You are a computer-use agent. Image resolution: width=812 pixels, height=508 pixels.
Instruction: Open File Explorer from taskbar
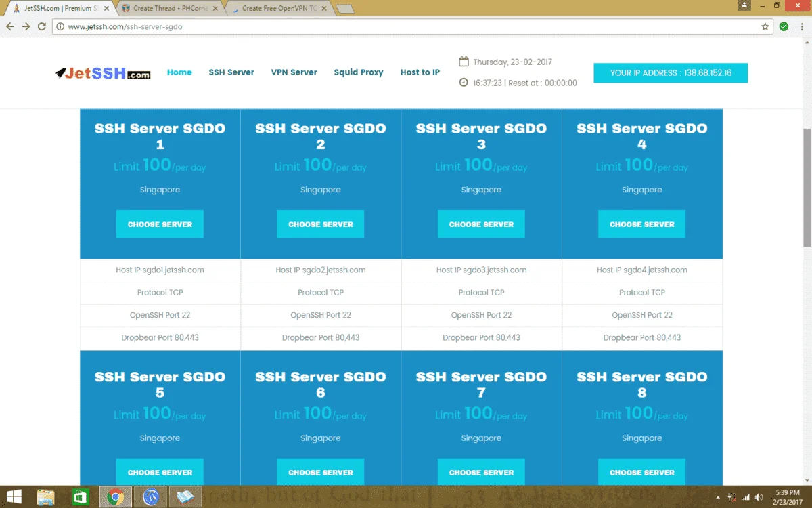(x=45, y=497)
